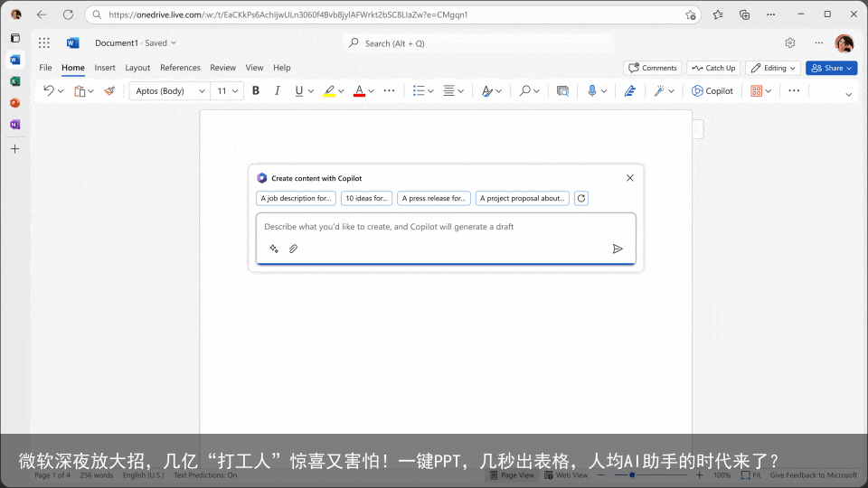Click the Copilot inspire sparkle icon

[274, 249]
